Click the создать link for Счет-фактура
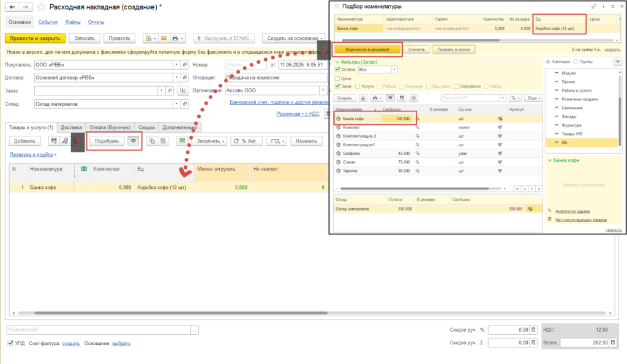Screen dimensions: 627x364 click(71, 344)
